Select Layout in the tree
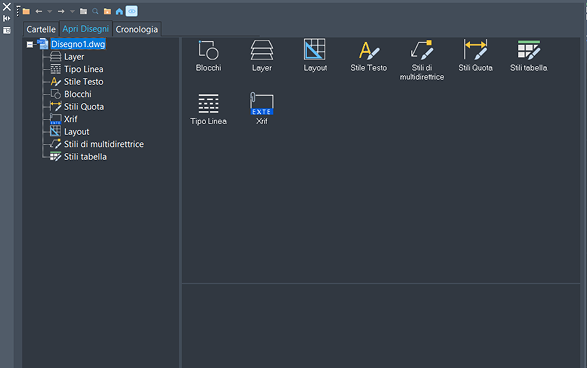The height and width of the screenshot is (368, 587). click(76, 132)
